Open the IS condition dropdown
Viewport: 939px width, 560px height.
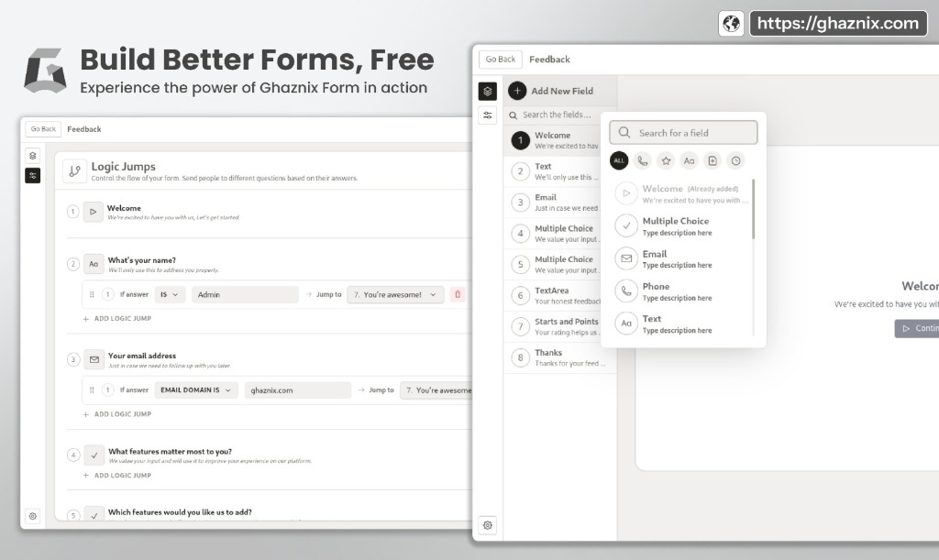pyautogui.click(x=170, y=294)
